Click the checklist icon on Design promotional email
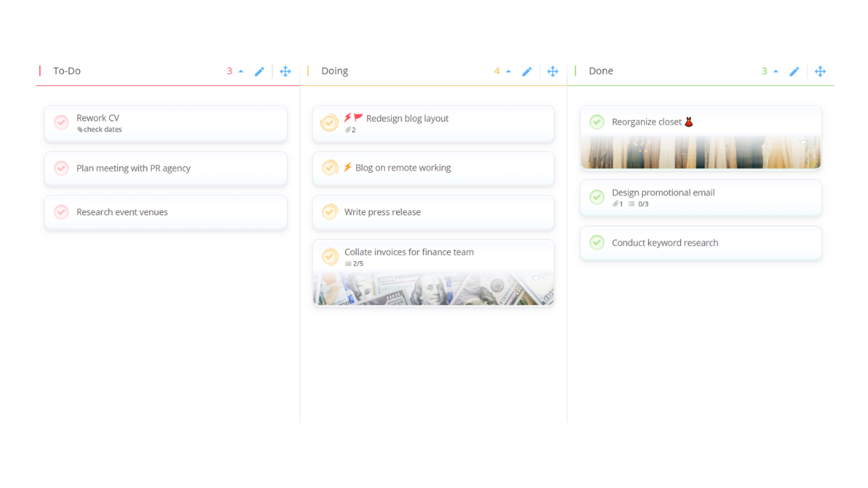 631,204
